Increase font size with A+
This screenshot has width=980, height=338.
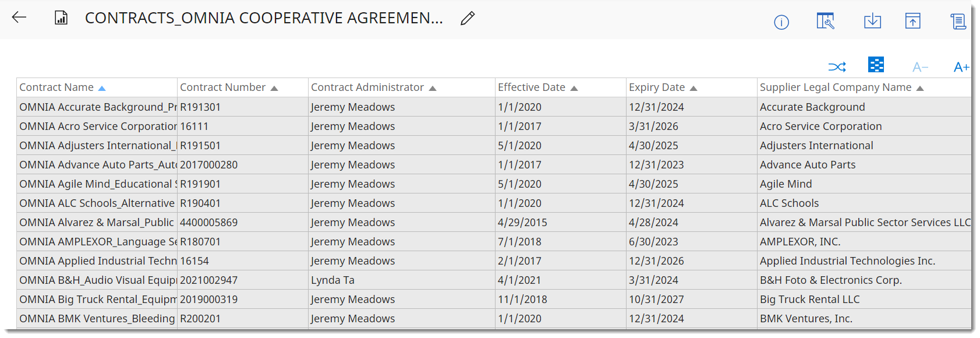coord(961,68)
